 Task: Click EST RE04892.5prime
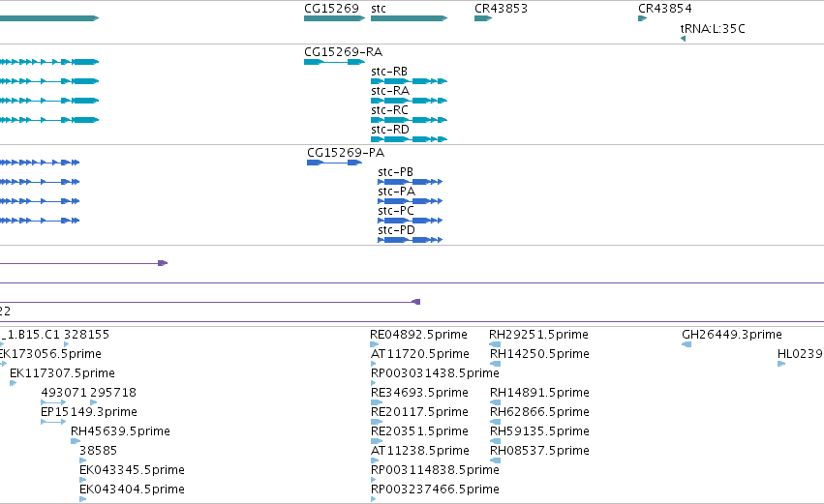tap(374, 344)
